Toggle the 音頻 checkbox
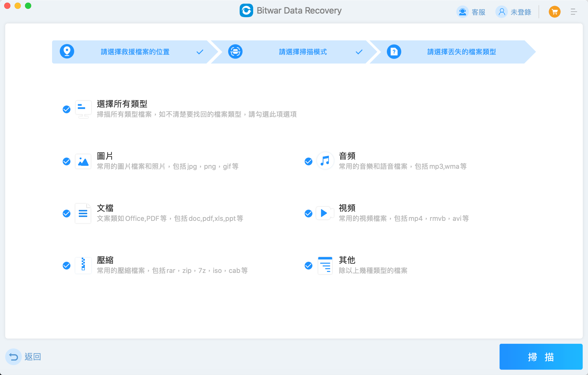 (309, 161)
